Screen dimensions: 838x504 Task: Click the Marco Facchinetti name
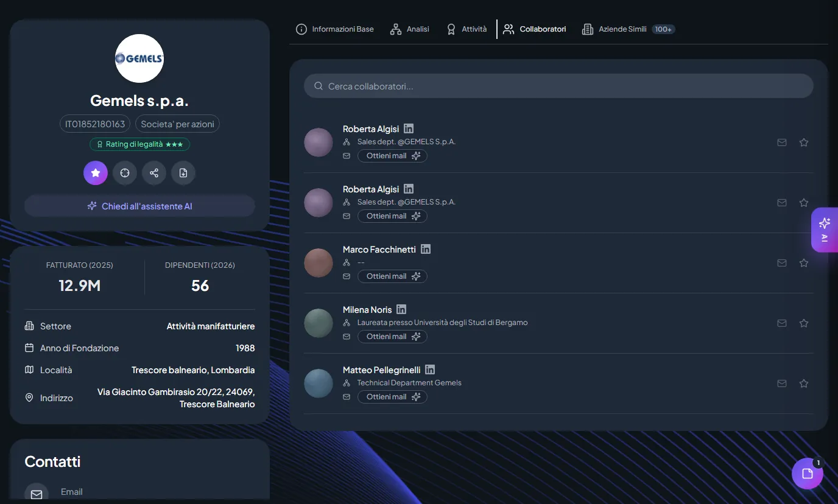tap(379, 250)
